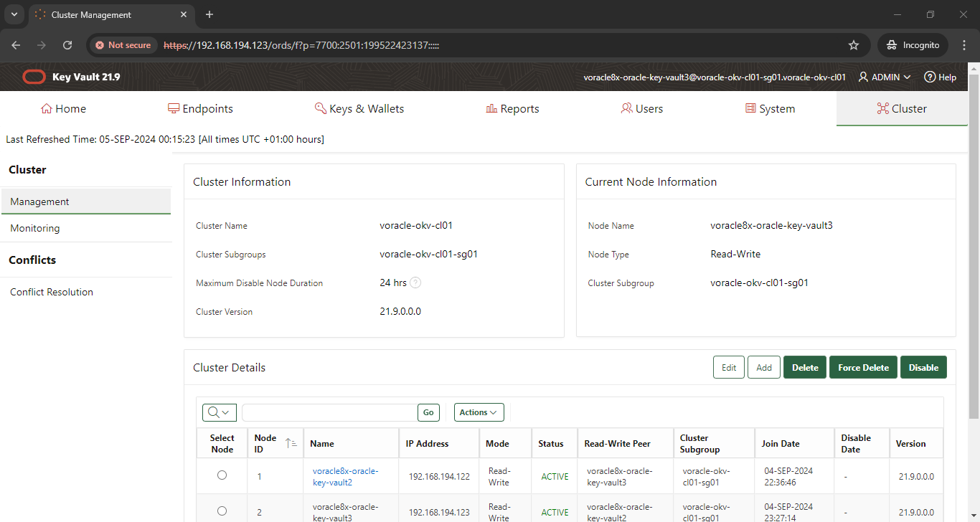The image size is (980, 522).
Task: Click the help icon beside 24 hrs
Action: [x=415, y=283]
